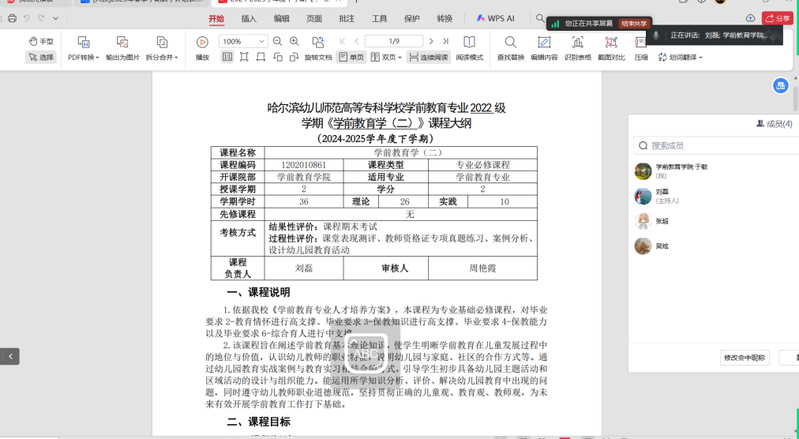799x439 pixels.
Task: Switch to the 编辑 ribbon tab
Action: pos(281,18)
